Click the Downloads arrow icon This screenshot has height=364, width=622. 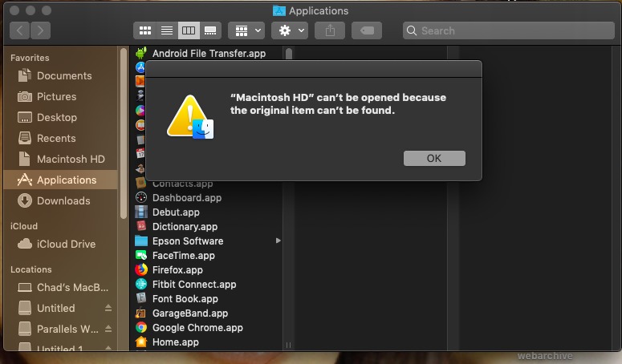coord(25,200)
